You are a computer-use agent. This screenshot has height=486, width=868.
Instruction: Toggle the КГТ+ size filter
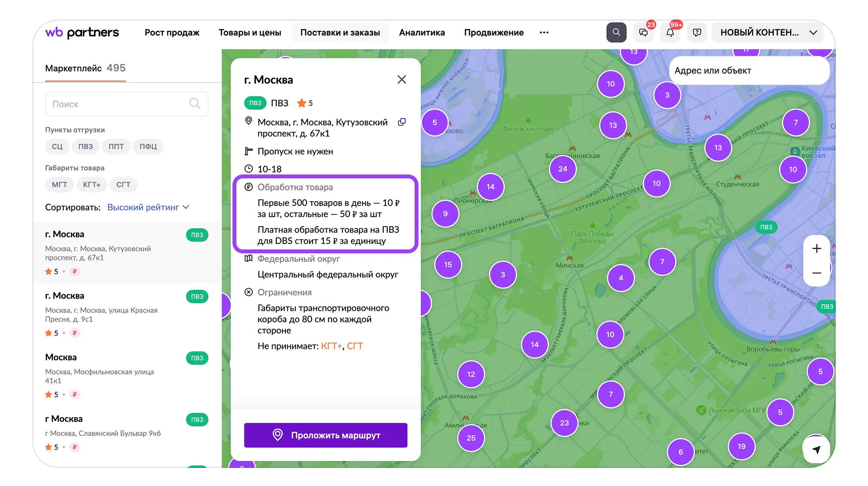click(92, 184)
